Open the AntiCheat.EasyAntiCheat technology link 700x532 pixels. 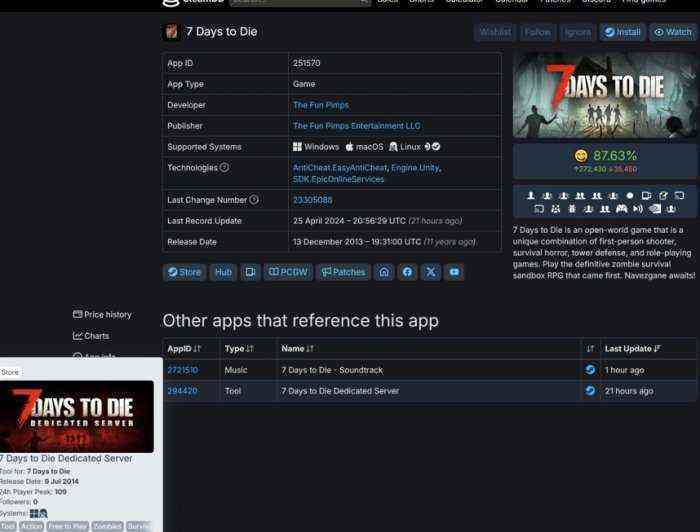[x=340, y=168]
